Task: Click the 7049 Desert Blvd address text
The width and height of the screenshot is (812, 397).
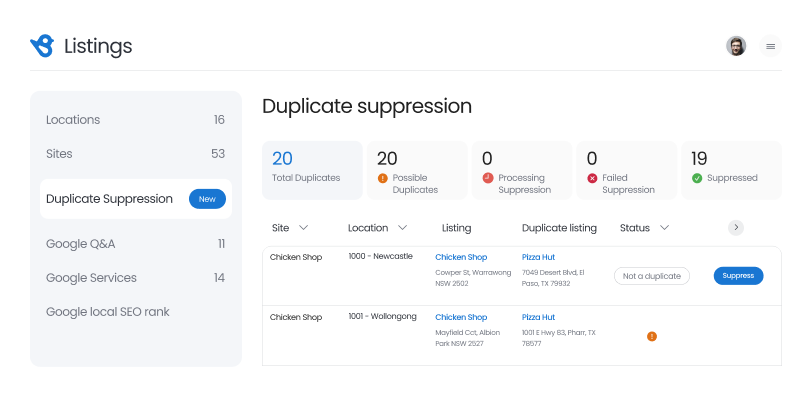Action: coord(553,278)
